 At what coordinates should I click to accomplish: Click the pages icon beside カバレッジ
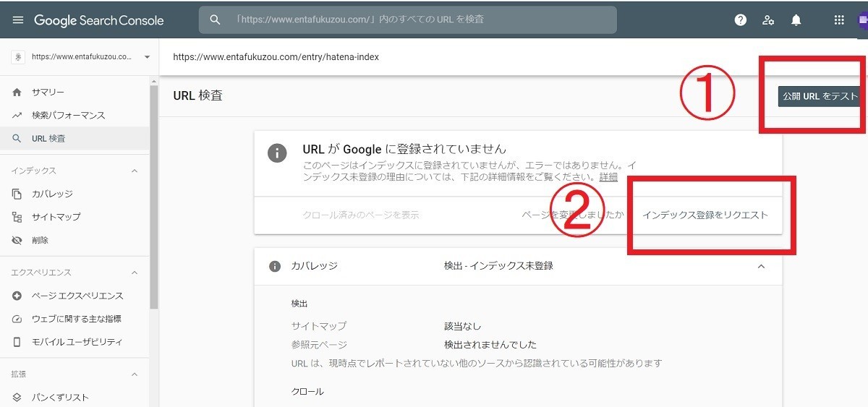17,194
